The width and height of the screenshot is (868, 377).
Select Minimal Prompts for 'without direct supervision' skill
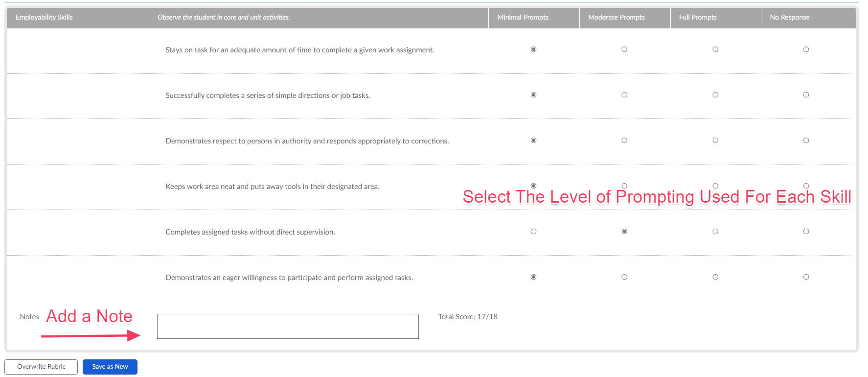(x=534, y=232)
